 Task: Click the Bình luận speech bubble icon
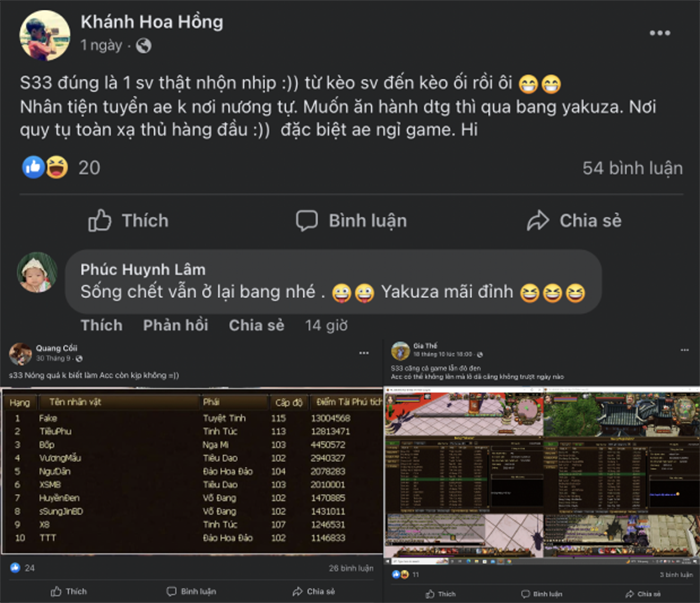coord(307,220)
